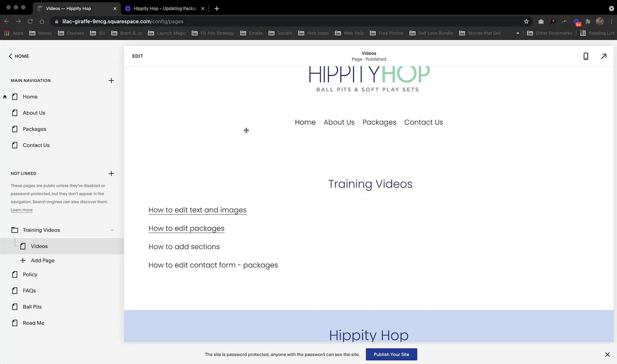This screenshot has height=364, width=617.
Task: Open the Courses bookmarks folder
Action: [x=71, y=33]
